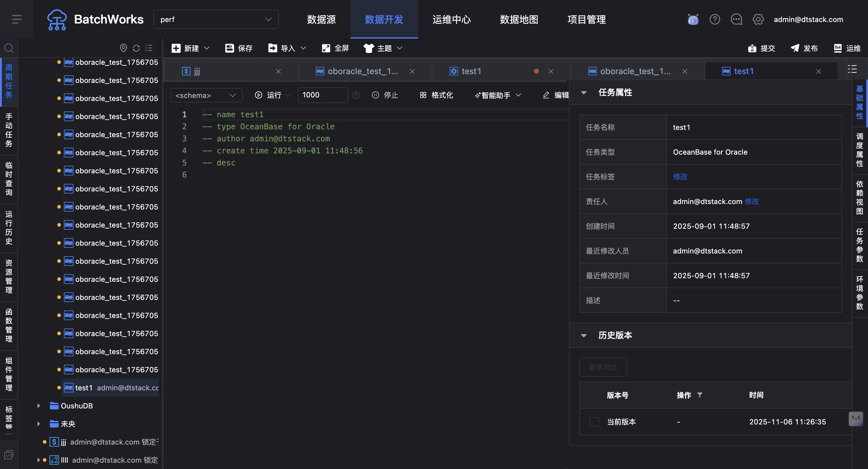868x469 pixels.
Task: Check the 当前版本 version checkbox
Action: pyautogui.click(x=594, y=422)
